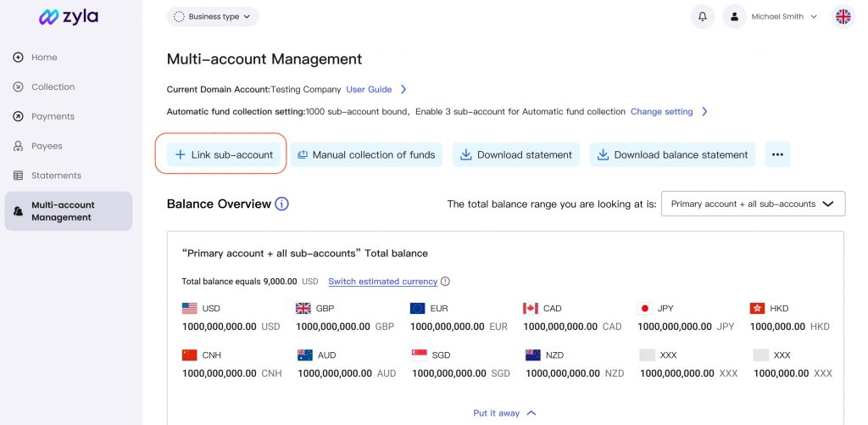The image size is (868, 425).
Task: Click the zyla logo
Action: 69,17
